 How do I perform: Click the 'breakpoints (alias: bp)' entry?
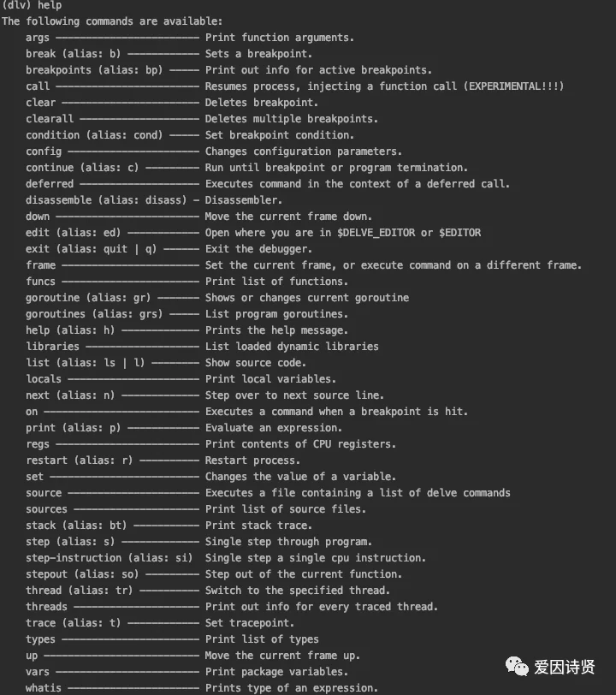pos(94,70)
